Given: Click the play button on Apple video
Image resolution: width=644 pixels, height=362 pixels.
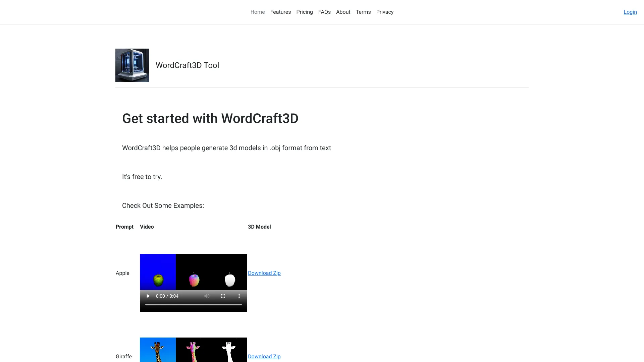Looking at the screenshot, I should pyautogui.click(x=148, y=296).
